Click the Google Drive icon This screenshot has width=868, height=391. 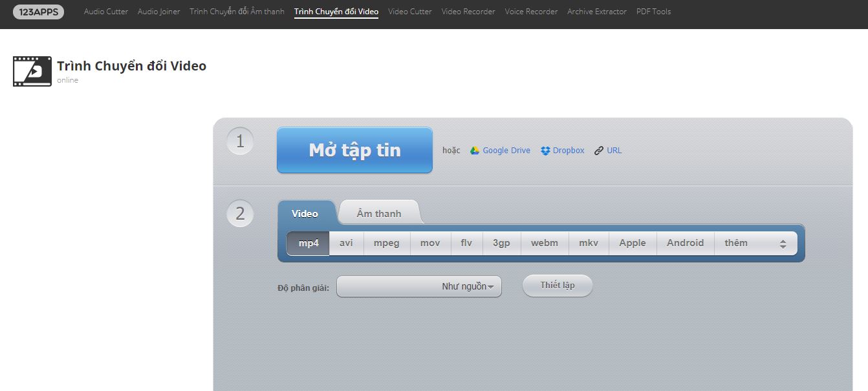point(475,151)
